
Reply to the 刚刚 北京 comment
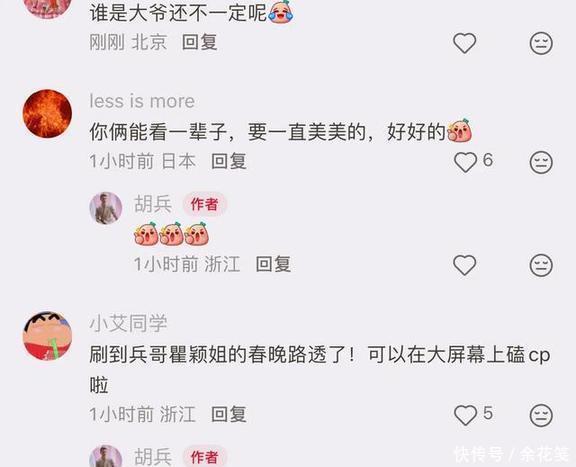[x=199, y=42]
